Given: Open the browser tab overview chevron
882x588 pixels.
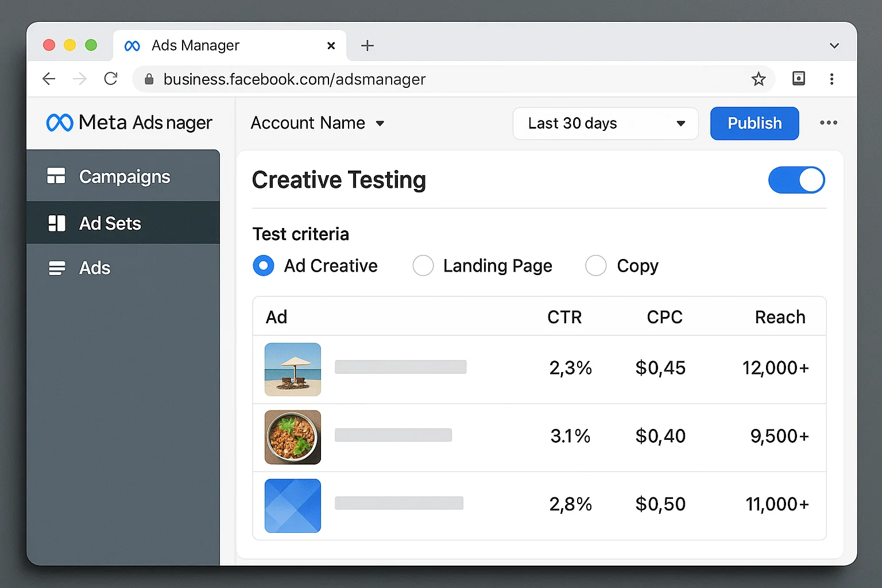Looking at the screenshot, I should 833,45.
